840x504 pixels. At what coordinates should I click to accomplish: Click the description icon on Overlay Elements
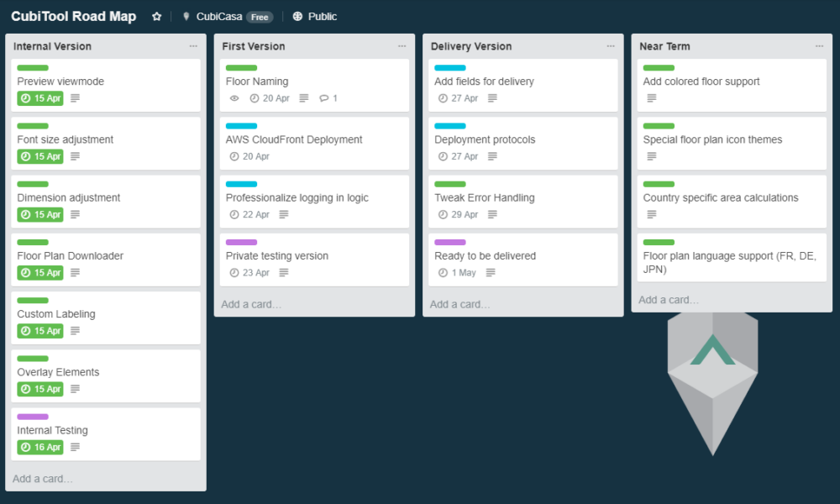point(75,389)
